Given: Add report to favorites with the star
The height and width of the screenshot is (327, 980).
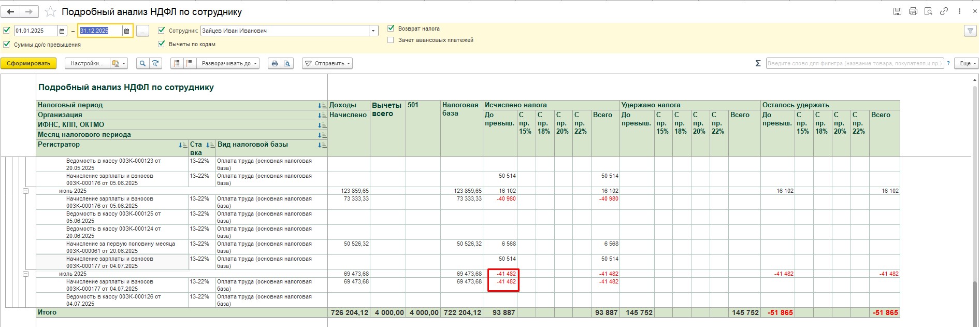Looking at the screenshot, I should [x=50, y=11].
